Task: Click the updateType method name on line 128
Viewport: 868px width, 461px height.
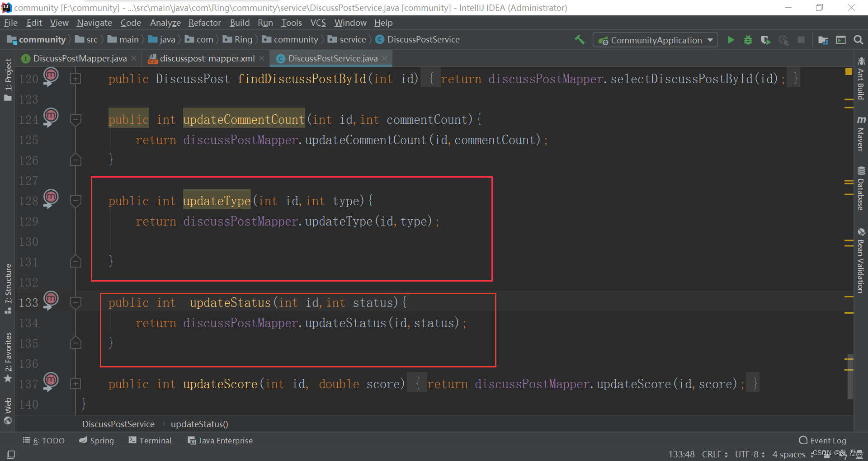Action: pos(217,201)
